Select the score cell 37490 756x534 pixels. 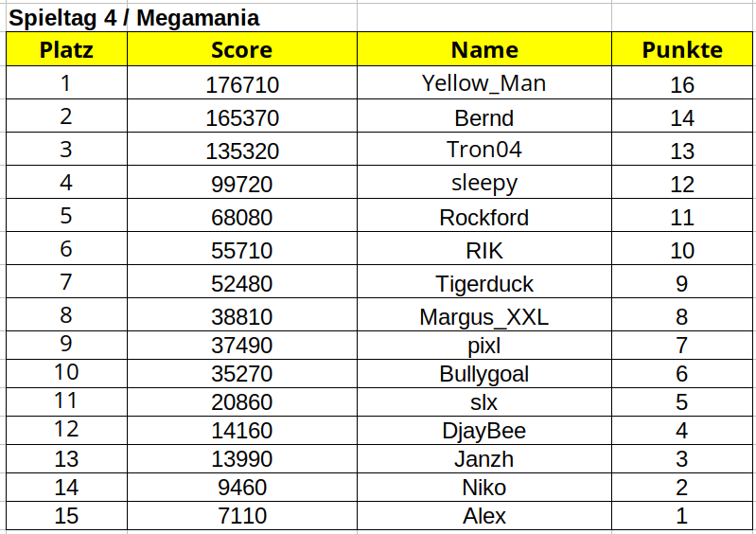[242, 346]
